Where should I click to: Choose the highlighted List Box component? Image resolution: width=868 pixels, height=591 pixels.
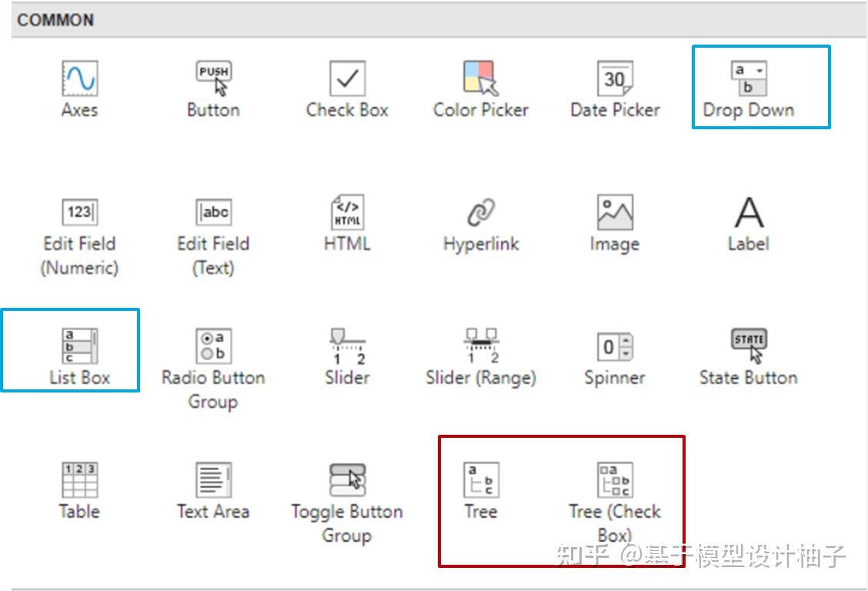[x=80, y=345]
